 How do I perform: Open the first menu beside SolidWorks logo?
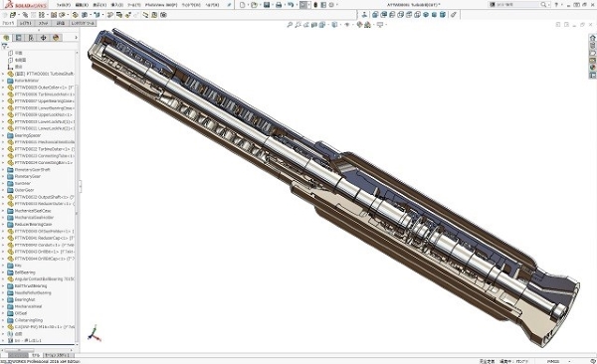coord(64,5)
